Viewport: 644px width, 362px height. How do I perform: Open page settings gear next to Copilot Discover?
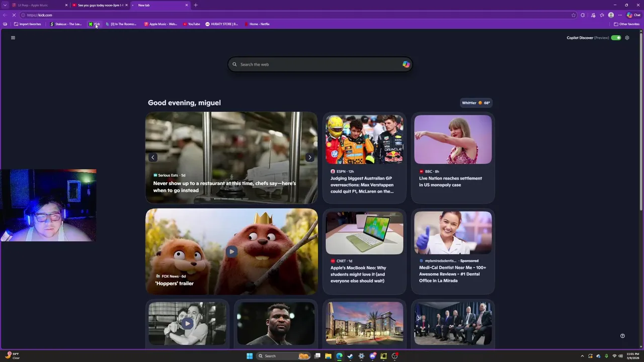(x=627, y=38)
